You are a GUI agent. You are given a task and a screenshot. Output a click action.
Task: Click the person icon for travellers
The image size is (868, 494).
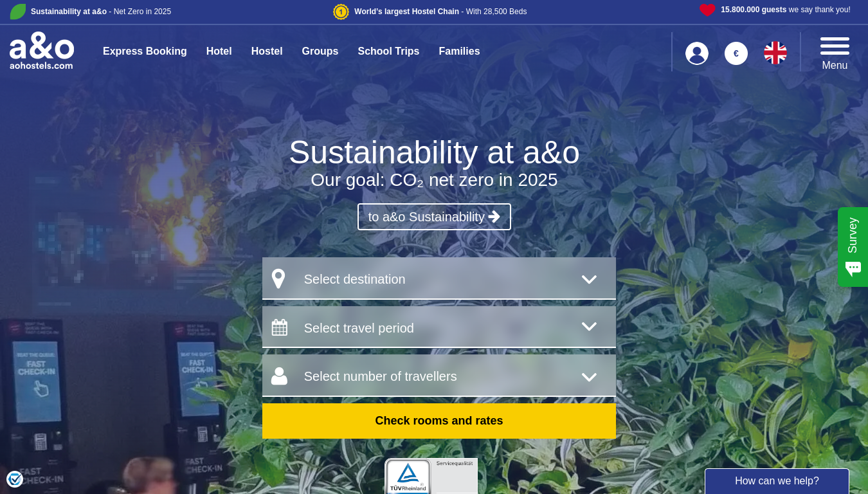click(279, 376)
